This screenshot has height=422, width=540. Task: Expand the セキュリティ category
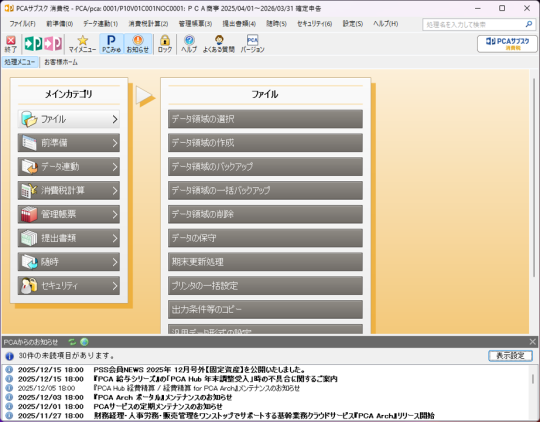pyautogui.click(x=69, y=286)
